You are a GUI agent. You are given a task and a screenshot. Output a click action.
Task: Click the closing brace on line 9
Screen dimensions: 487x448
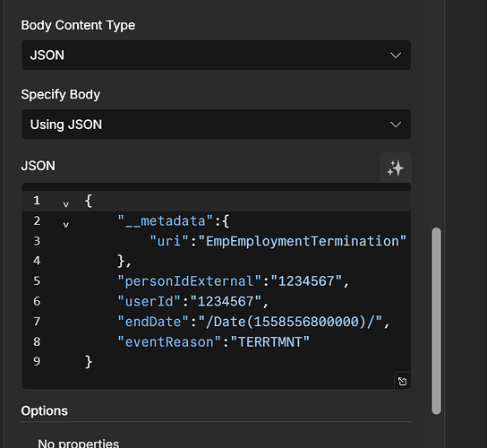tap(89, 362)
